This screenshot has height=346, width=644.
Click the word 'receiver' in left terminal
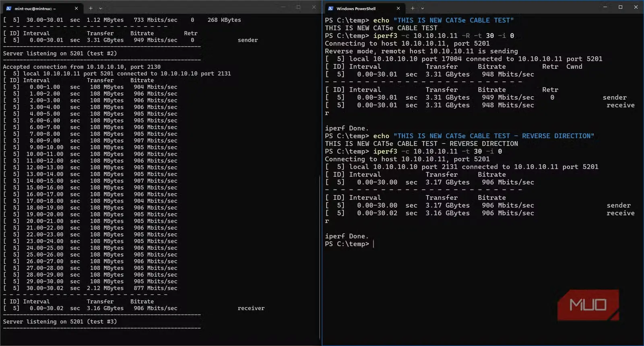251,308
